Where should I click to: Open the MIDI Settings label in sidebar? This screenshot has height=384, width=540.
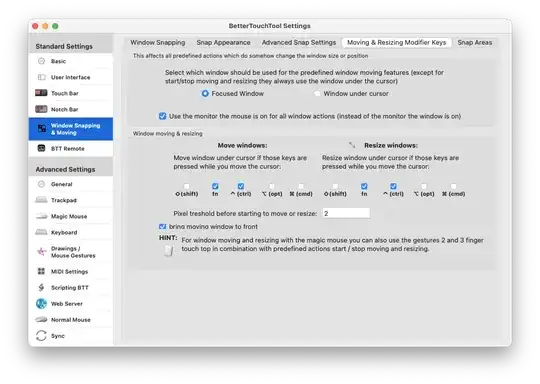(x=70, y=271)
